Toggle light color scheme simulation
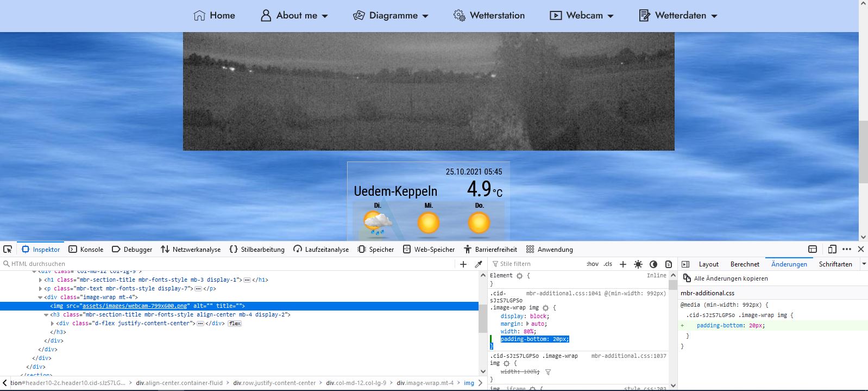The image size is (868, 391). coord(638,264)
